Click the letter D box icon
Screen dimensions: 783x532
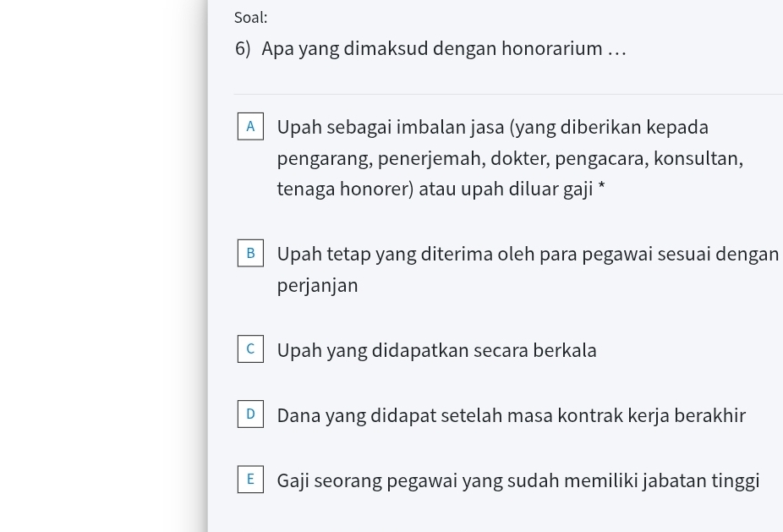250,414
